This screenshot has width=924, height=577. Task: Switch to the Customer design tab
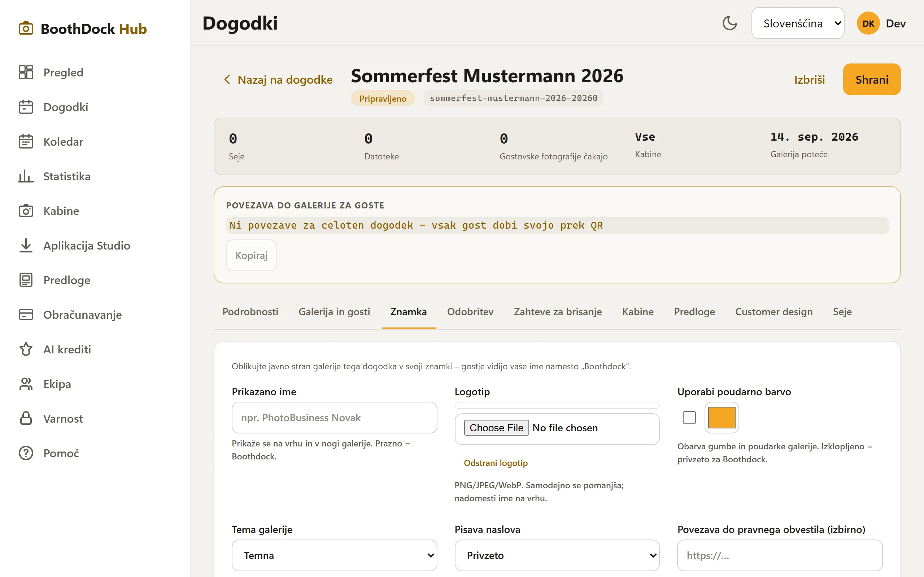[x=774, y=312]
